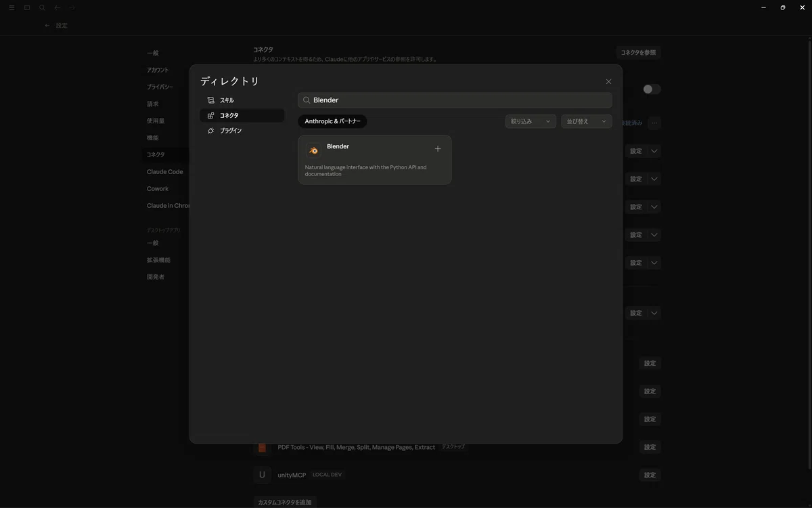Open the hamburger menu in the title bar
Screen dimensions: 812x508
click(12, 7)
